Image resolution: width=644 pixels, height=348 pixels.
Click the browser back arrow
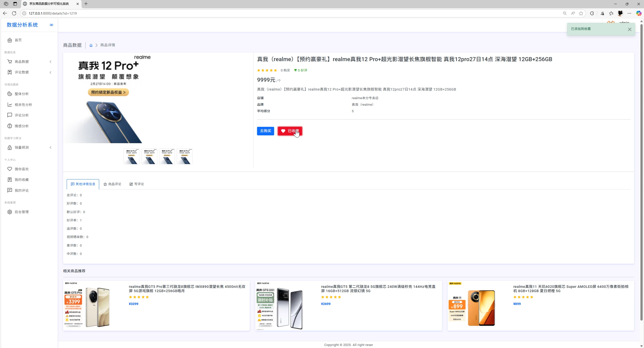[x=5, y=13]
